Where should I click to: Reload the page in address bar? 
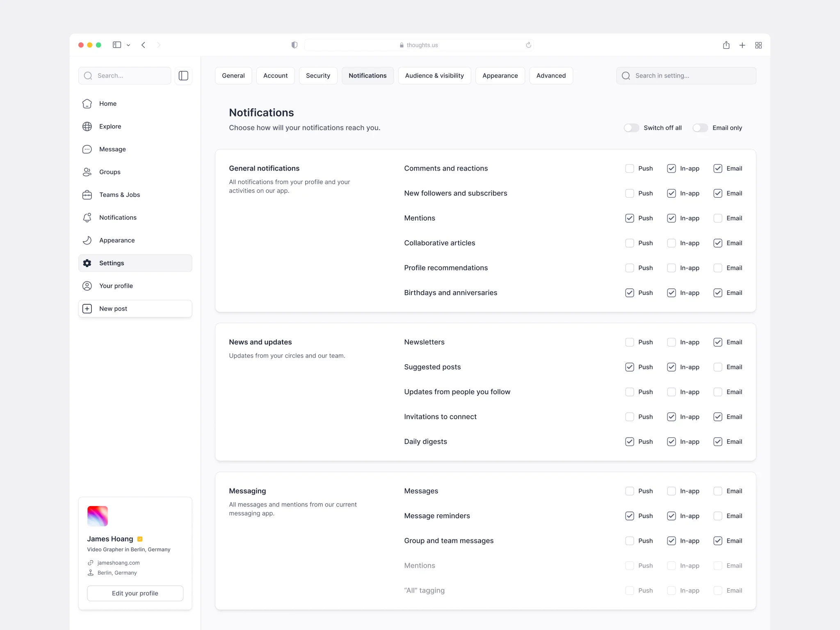528,45
